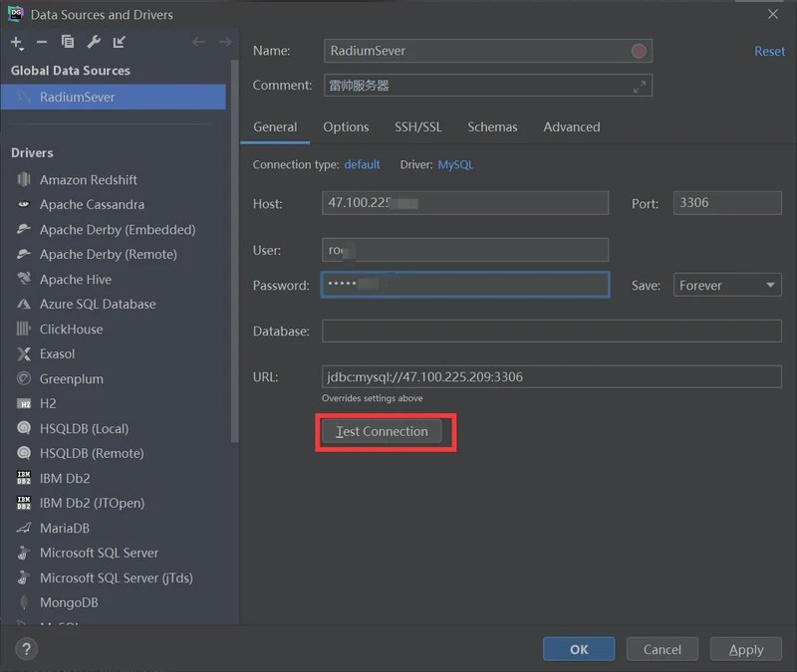The image size is (797, 672).
Task: Expand the Comment field editor
Action: pos(640,87)
